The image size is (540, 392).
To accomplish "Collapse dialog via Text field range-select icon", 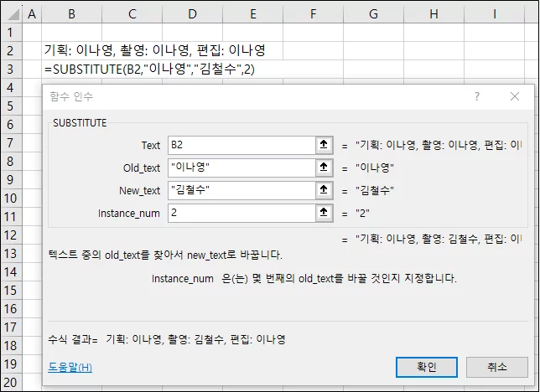I will click(x=324, y=145).
